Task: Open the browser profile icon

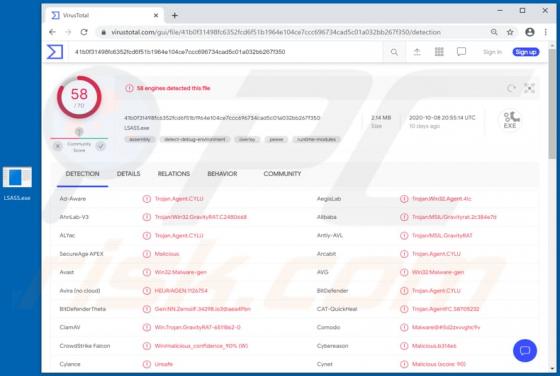Action: [530, 32]
